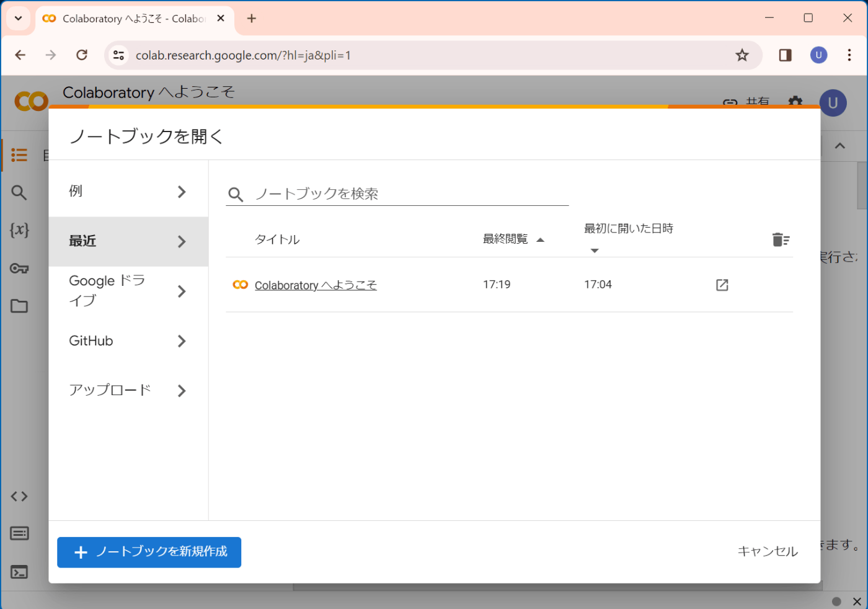Reload the page
This screenshot has height=609, width=868.
click(x=82, y=55)
